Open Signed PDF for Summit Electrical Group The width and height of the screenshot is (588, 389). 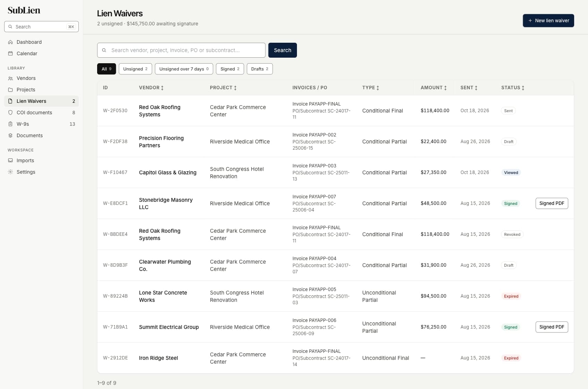(552, 327)
